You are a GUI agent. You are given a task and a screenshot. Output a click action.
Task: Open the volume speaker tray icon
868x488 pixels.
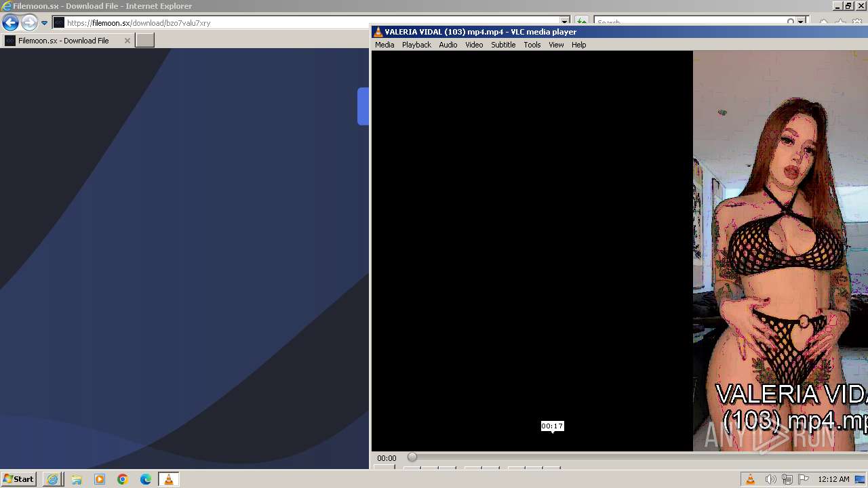pyautogui.click(x=770, y=479)
